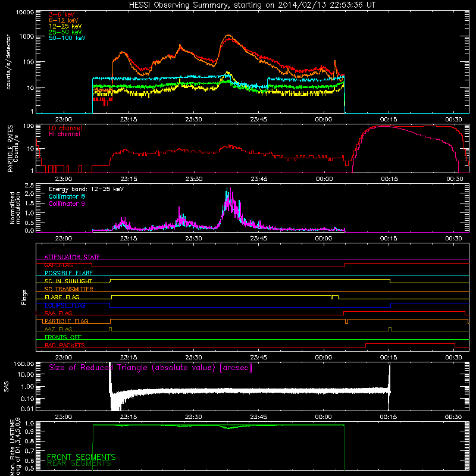
Task: Select the olive flag label above FRONTS_OFF
Action: (x=58, y=329)
